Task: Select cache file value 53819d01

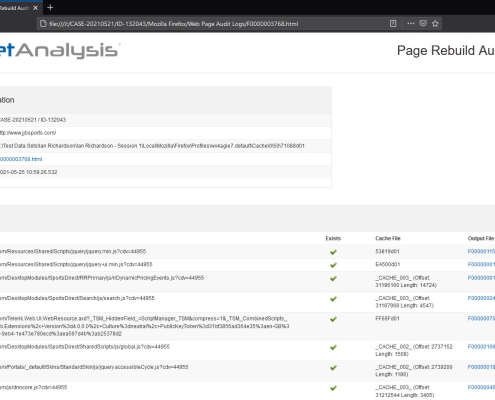Action: pos(387,251)
